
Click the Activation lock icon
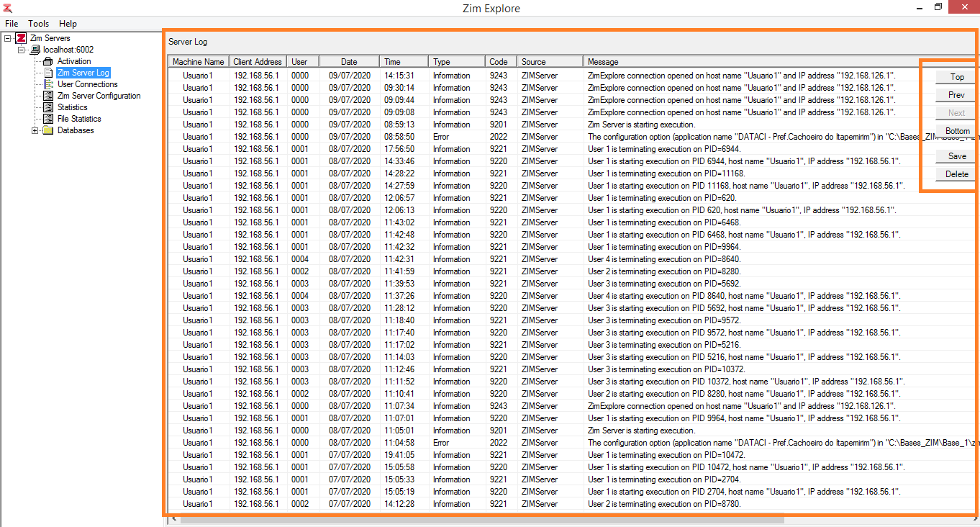click(49, 61)
